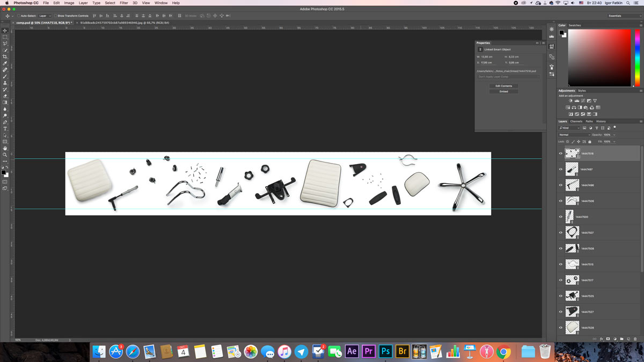Select the Crop tool
The height and width of the screenshot is (362, 644).
tap(5, 56)
